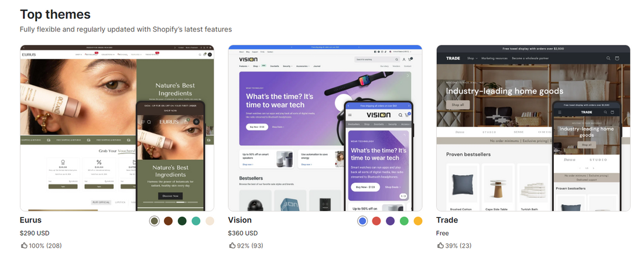Open the Vision theme preview image
Screen dimensions: 644x267
[x=326, y=128]
